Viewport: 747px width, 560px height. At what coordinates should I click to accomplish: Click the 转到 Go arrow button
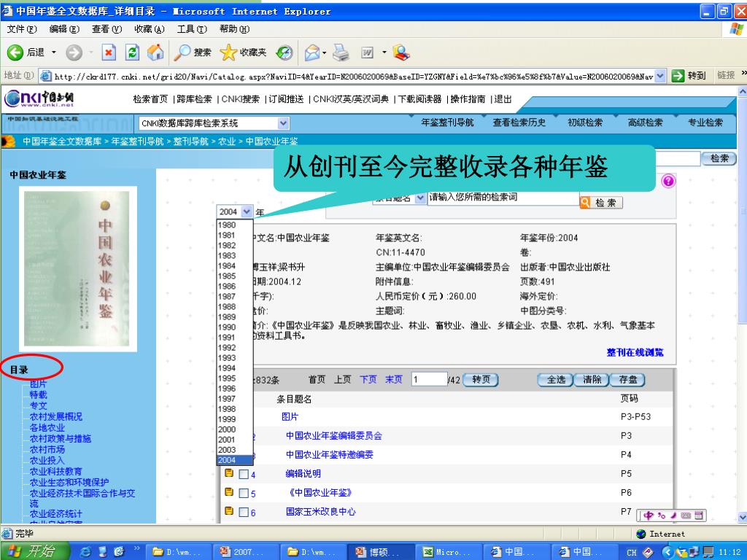tap(689, 76)
